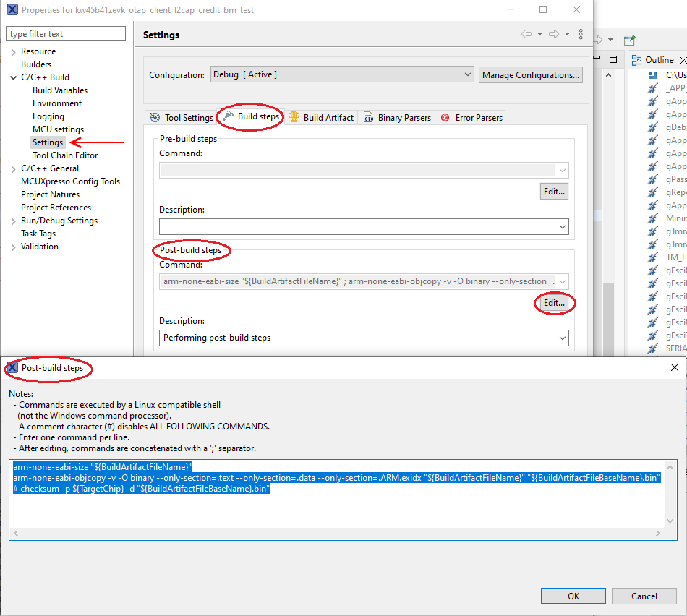
Task: Click the Binary Parsers tab icon
Action: tap(368, 117)
